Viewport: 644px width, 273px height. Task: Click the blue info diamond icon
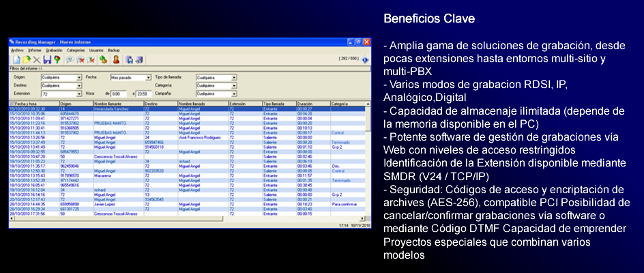(x=365, y=60)
